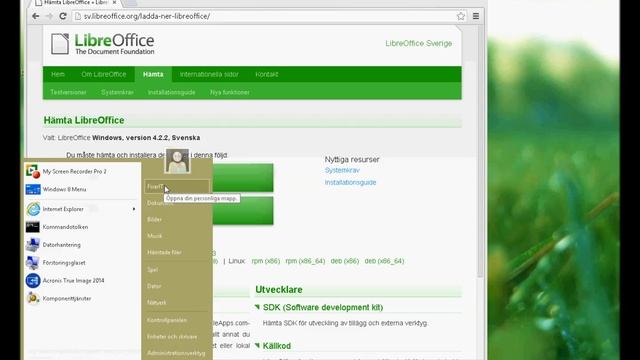Click SDK (Software development kit) heading
The height and width of the screenshot is (360, 640).
(323, 307)
